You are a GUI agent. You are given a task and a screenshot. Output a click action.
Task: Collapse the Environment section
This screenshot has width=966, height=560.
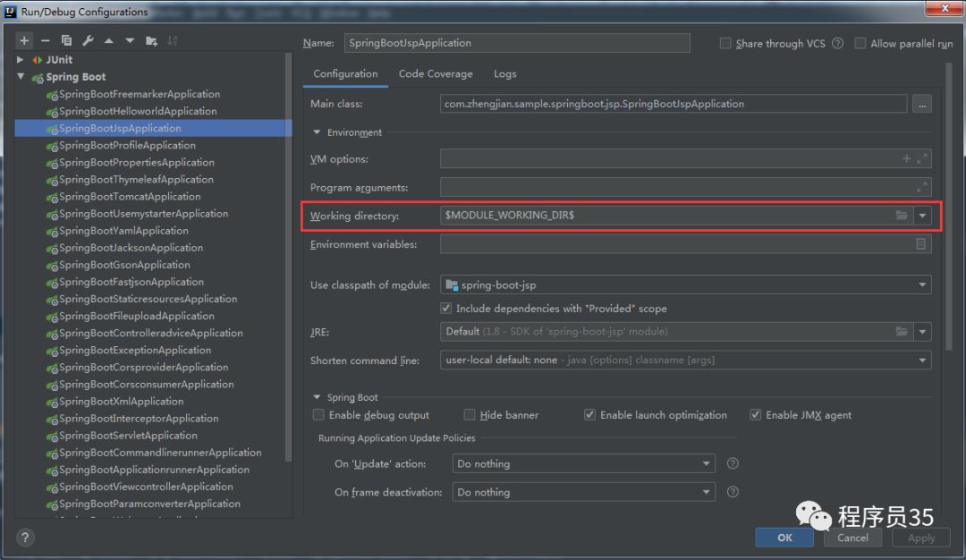[317, 132]
